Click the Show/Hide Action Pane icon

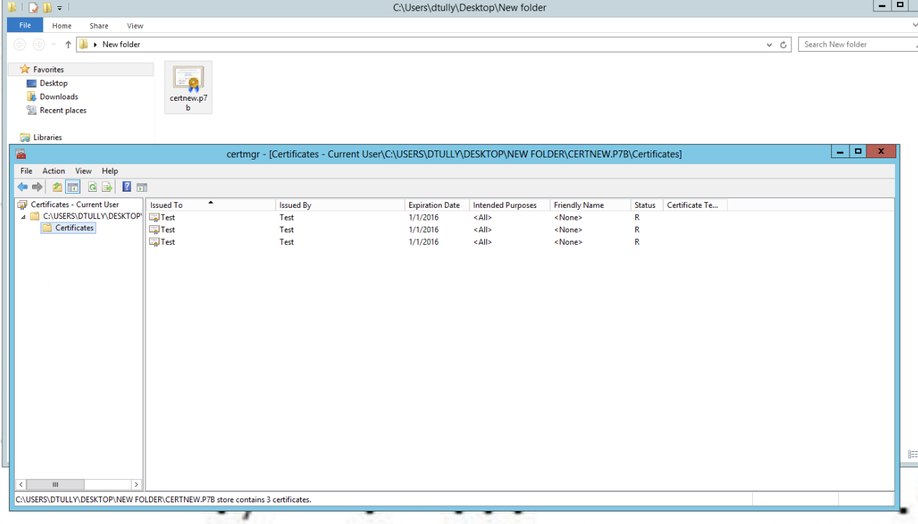tap(142, 187)
